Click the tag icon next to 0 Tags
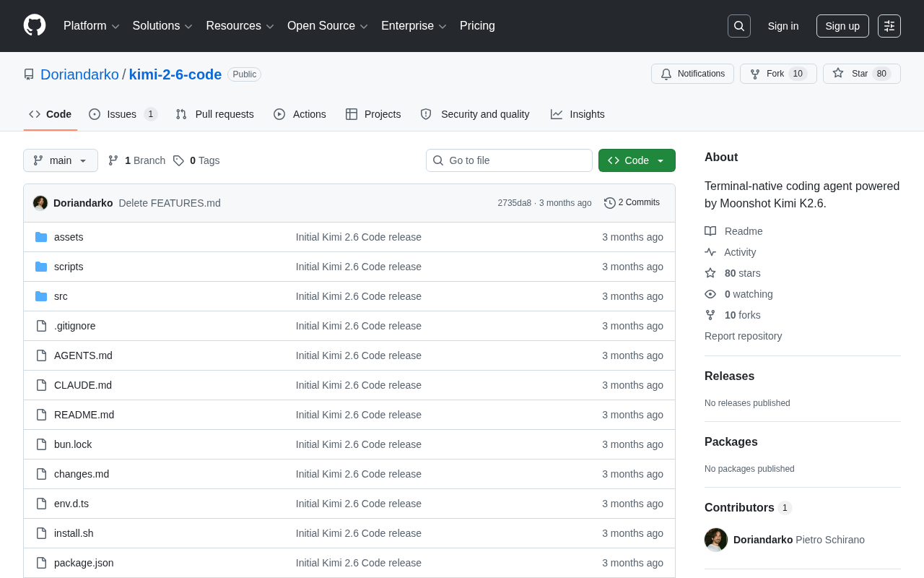Screen dimensions: 924x578 (x=178, y=160)
